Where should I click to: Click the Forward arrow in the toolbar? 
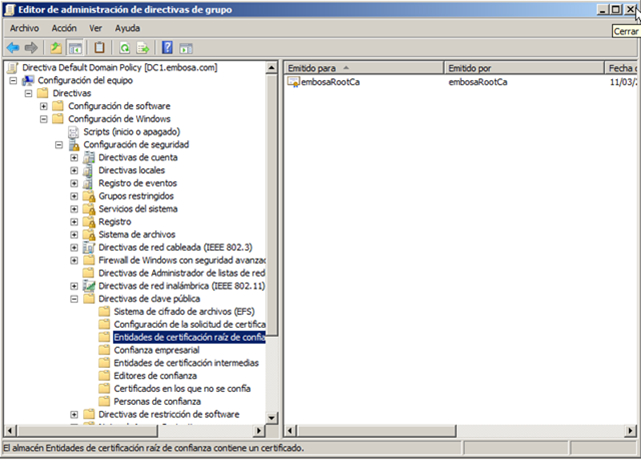(x=31, y=47)
